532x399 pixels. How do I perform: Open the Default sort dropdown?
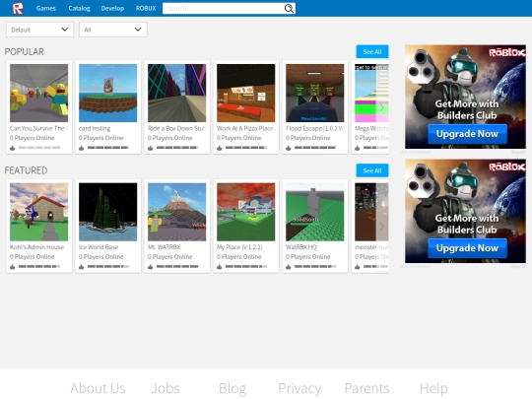click(x=39, y=30)
